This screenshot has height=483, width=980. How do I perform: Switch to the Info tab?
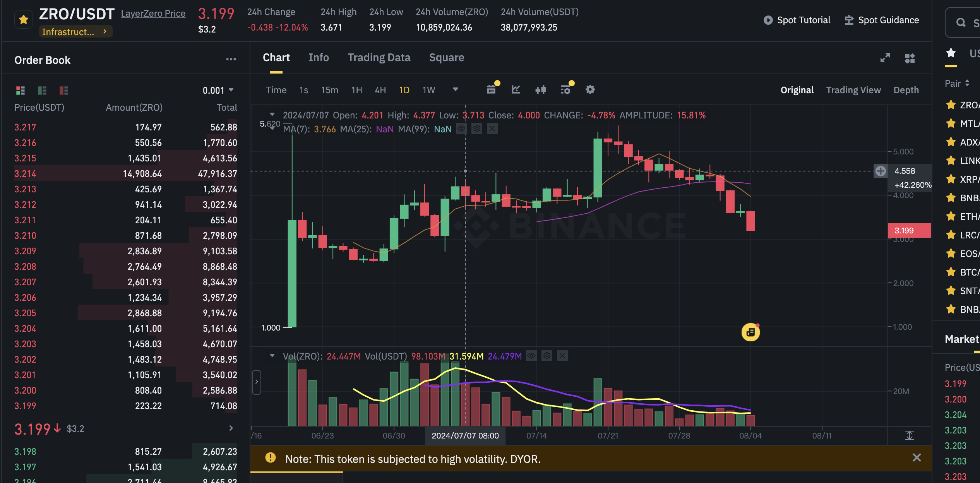tap(319, 58)
